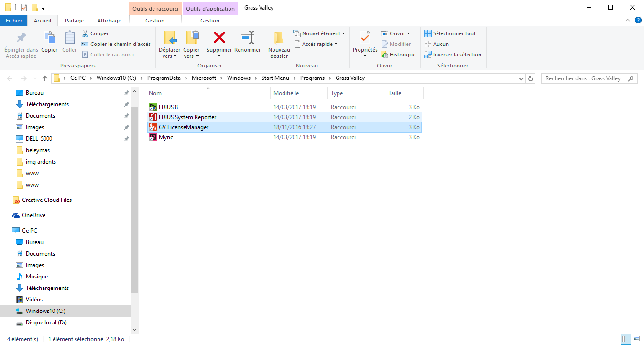
Task: Click Sélectionner tout
Action: [x=450, y=33]
